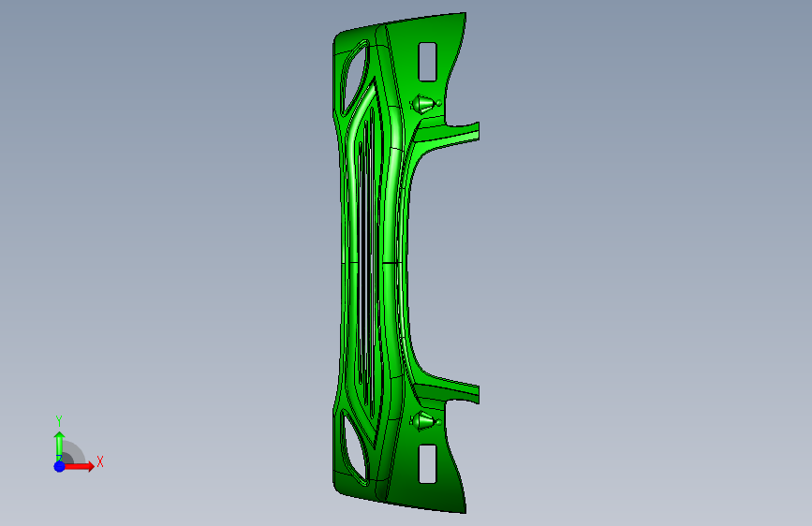Screen dimensions: 812x526
Task: Click the upper cone-shaped pin on model
Action: [425, 104]
